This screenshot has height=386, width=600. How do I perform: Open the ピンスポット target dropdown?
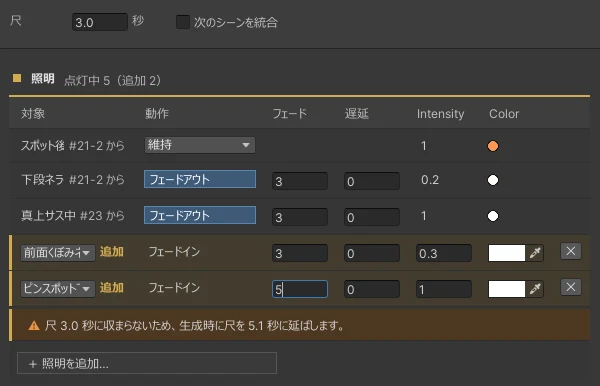click(x=58, y=289)
